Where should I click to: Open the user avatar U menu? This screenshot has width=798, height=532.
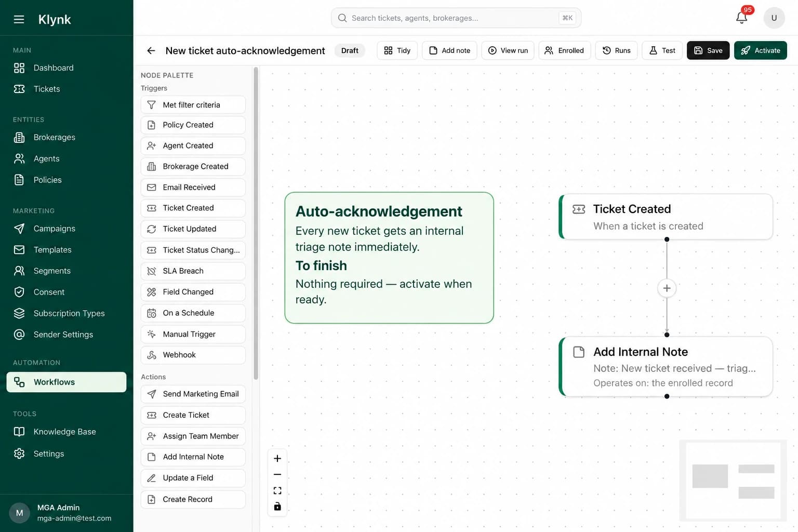774,18
